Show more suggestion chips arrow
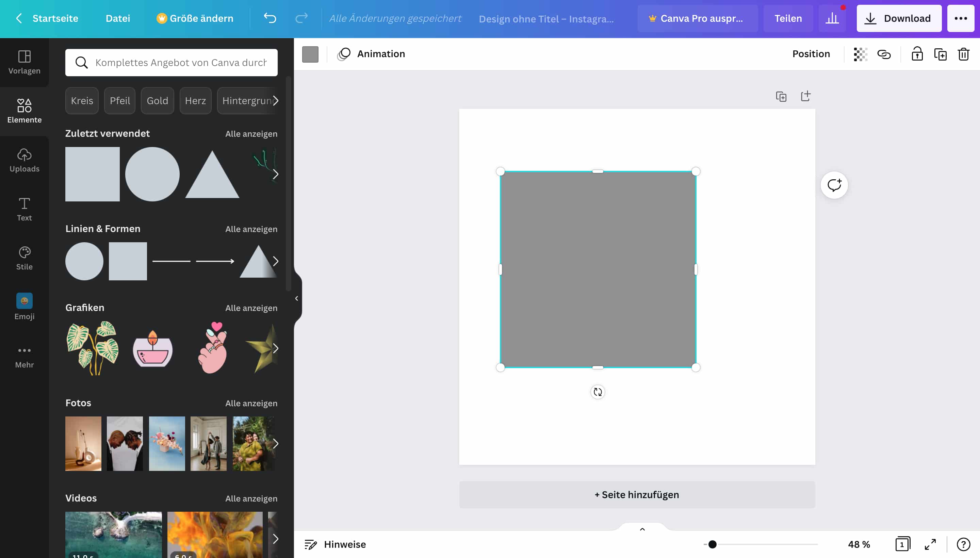The width and height of the screenshot is (980, 558). [276, 101]
